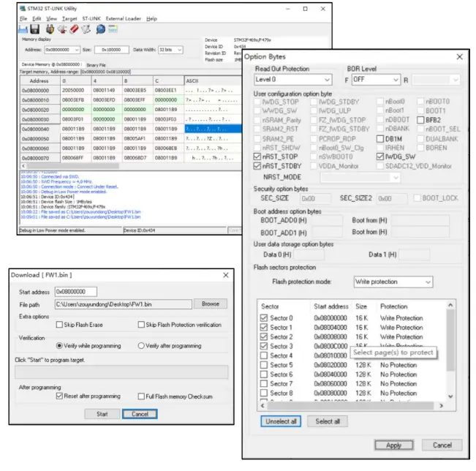Check the Sector 5 checkbox
476x471 pixels.
264,365
